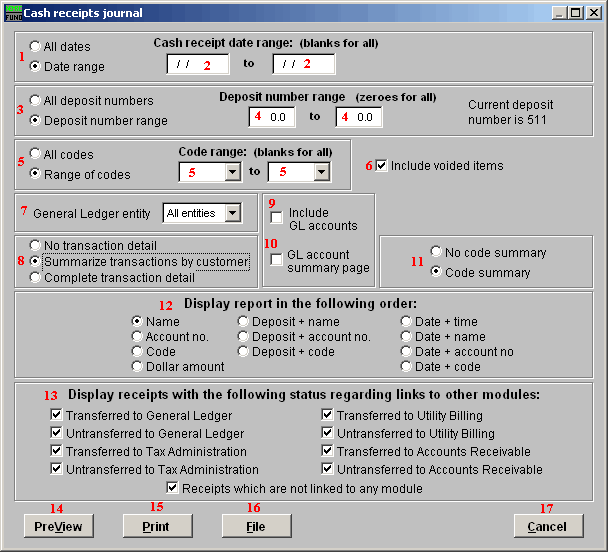This screenshot has height=552, width=608.
Task: Select the All dates radio button
Action: pyautogui.click(x=36, y=47)
